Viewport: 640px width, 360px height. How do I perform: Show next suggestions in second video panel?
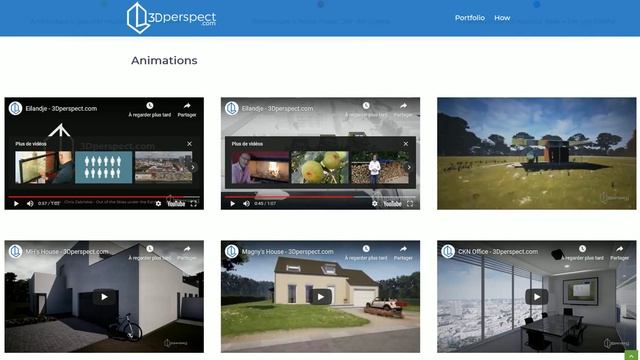(409, 167)
